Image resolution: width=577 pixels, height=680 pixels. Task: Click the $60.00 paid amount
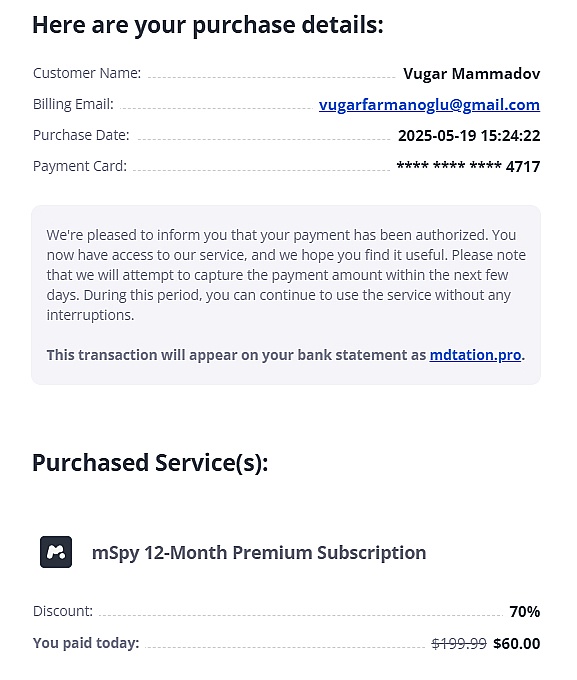(517, 643)
